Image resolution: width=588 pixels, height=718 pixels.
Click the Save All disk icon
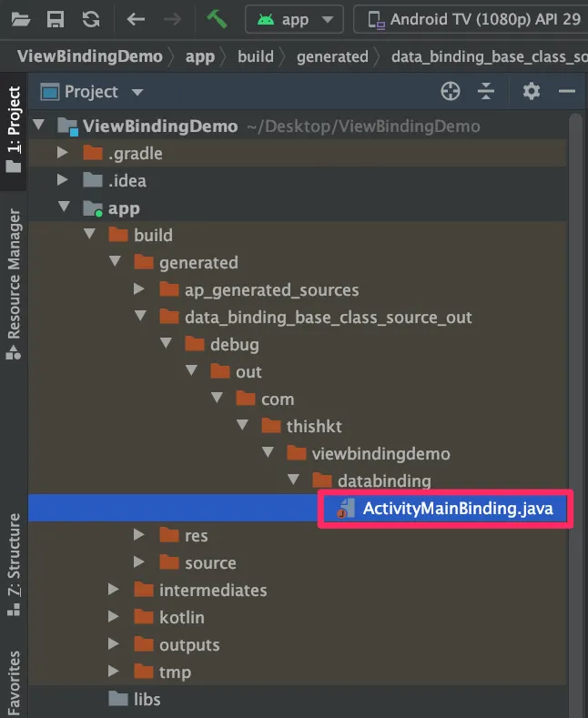point(56,19)
